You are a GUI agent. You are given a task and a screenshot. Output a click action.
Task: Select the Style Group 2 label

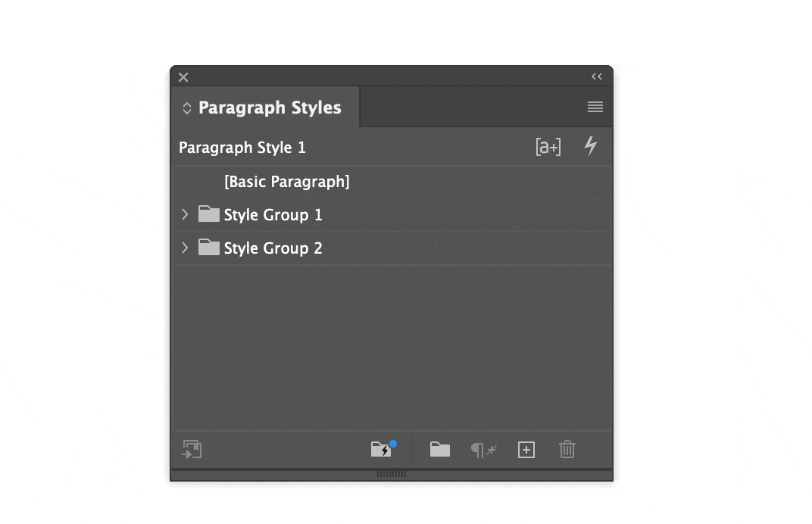click(273, 248)
